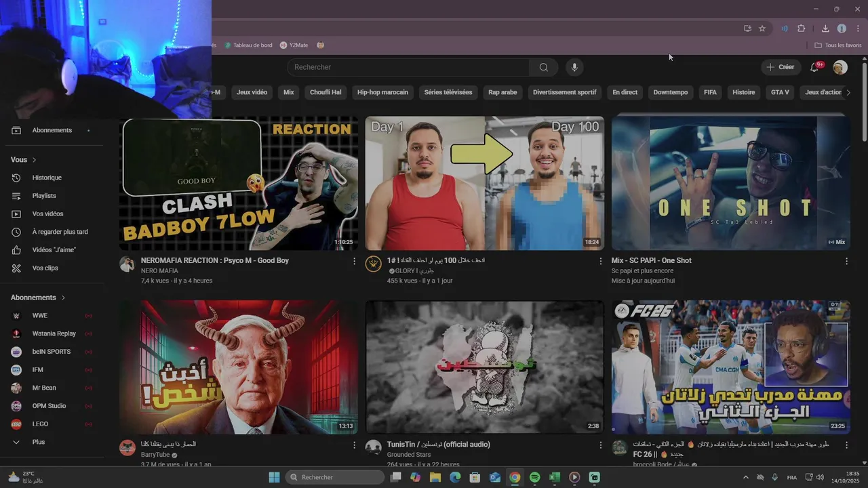Viewport: 868px width, 488px height.
Task: Open the Chrome profile avatar
Action: point(842,28)
